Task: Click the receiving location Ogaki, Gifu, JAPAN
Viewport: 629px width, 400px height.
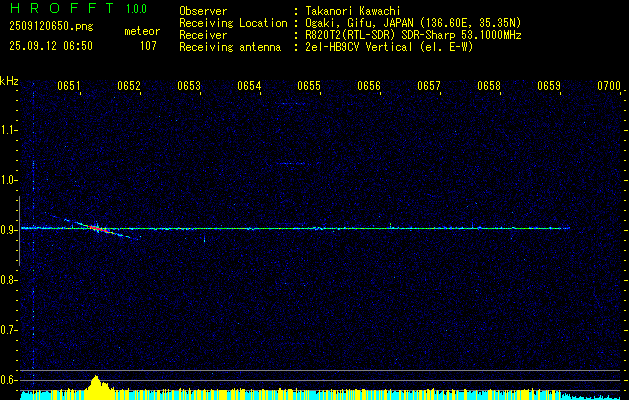Action: point(359,23)
